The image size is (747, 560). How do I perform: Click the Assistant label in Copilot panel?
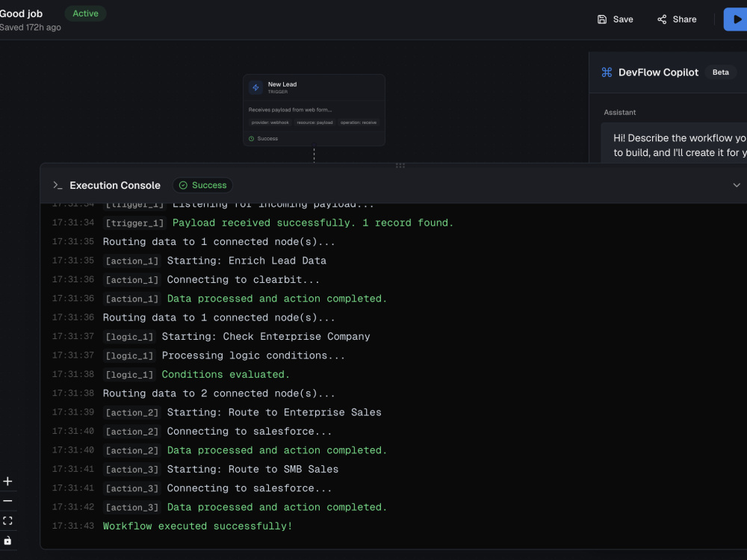619,113
